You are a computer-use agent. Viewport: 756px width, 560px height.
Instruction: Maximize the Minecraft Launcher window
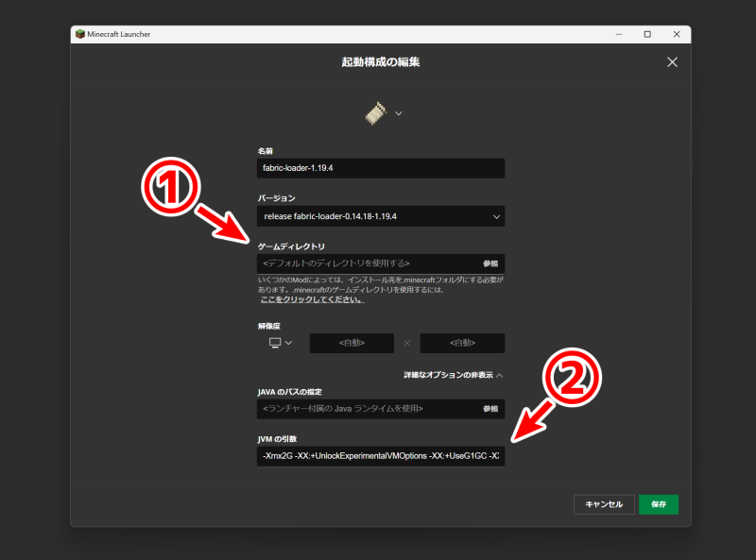(x=647, y=34)
